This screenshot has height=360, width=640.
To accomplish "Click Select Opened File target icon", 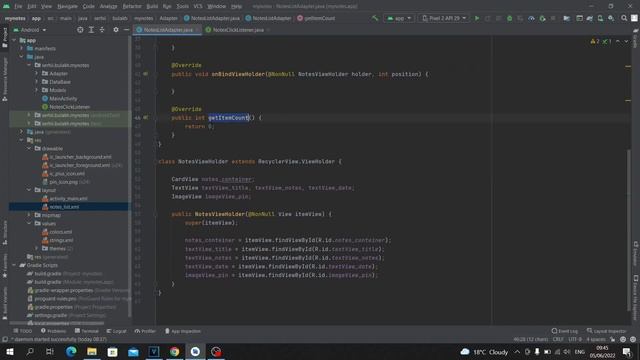I will coord(80,30).
